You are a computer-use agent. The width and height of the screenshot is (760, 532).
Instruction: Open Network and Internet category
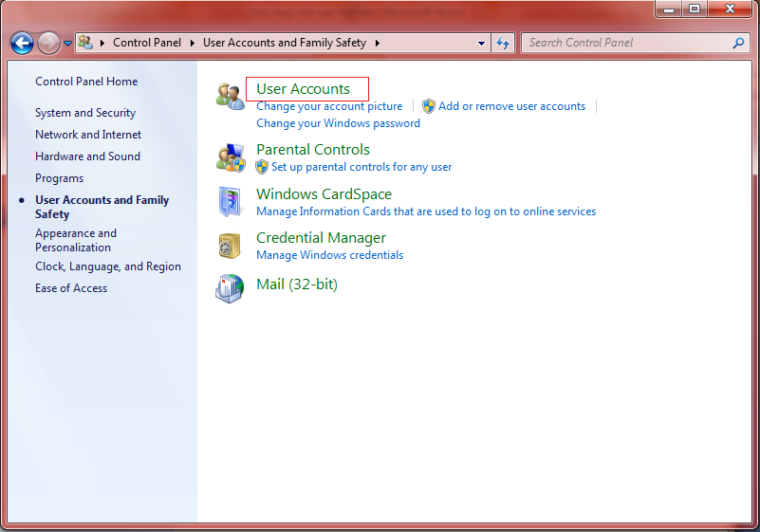pos(88,135)
